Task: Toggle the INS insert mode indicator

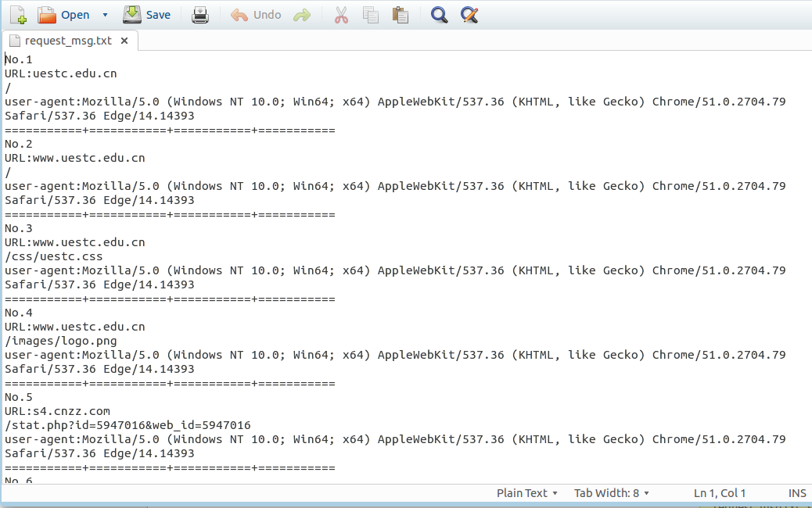Action: [x=797, y=493]
